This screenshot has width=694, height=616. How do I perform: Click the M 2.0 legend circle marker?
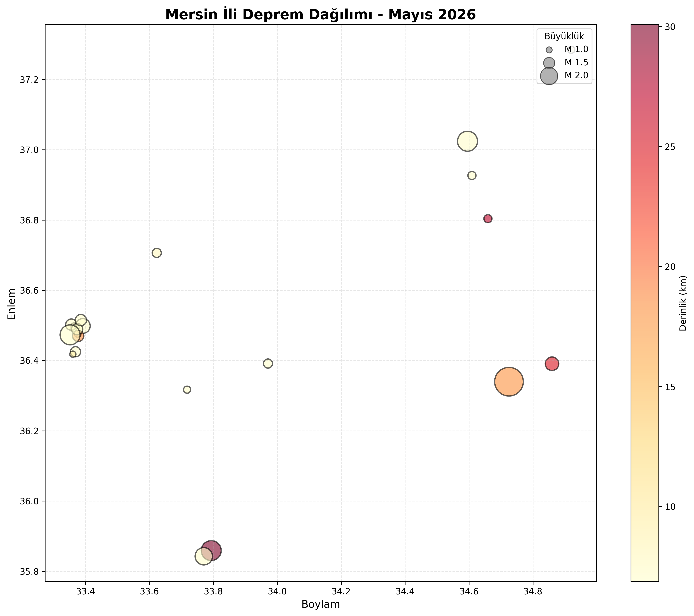[x=549, y=76]
